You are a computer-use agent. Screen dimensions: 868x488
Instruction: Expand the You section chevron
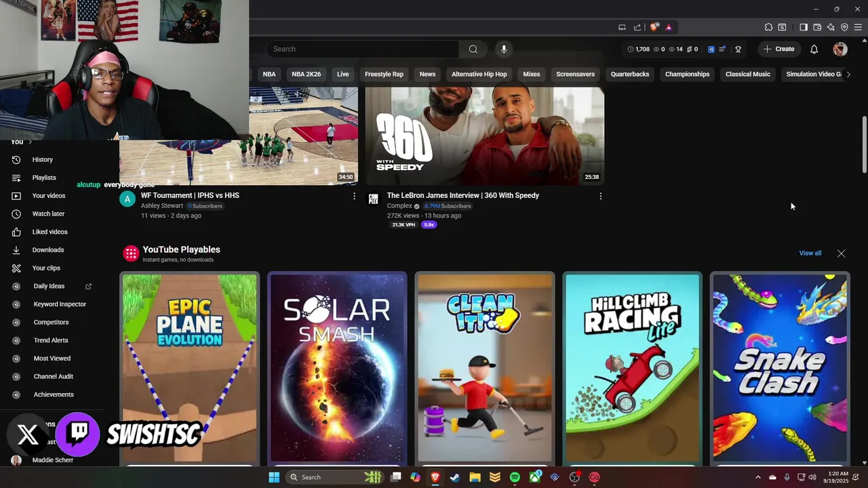(x=30, y=142)
